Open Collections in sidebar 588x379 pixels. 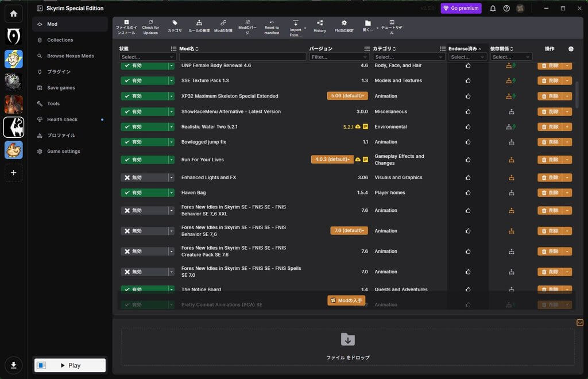(x=69, y=40)
